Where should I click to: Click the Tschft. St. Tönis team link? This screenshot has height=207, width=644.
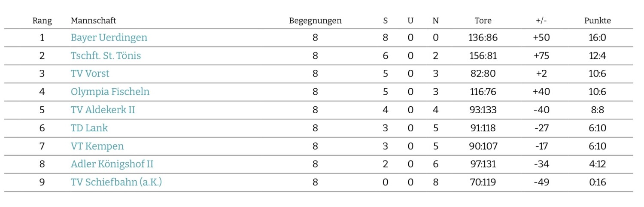pyautogui.click(x=106, y=56)
